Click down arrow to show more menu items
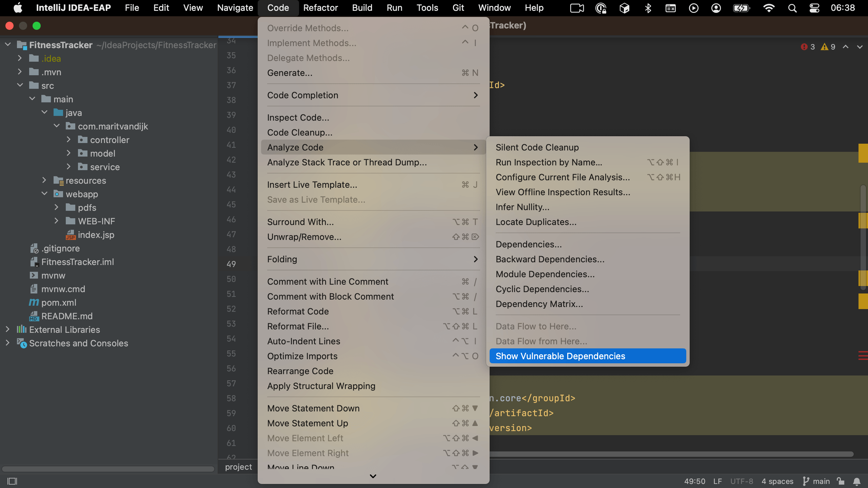 click(x=373, y=476)
